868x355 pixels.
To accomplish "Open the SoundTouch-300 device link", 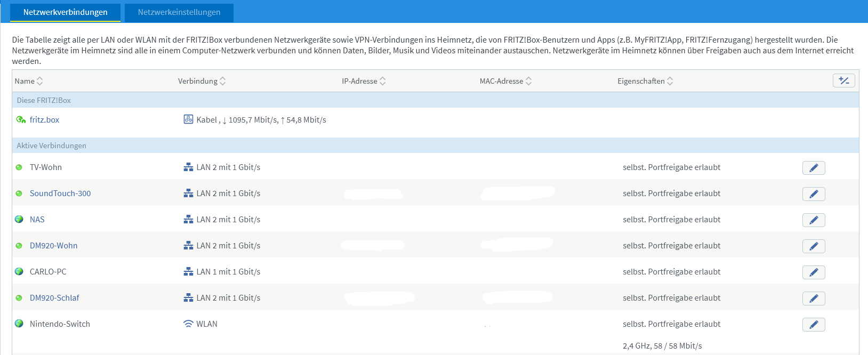I will 60,193.
